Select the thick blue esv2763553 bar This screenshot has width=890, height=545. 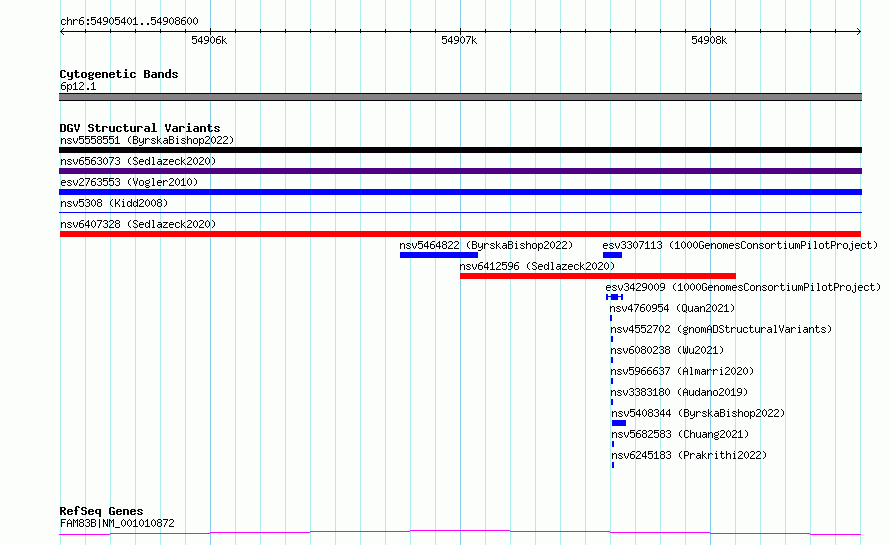460,192
